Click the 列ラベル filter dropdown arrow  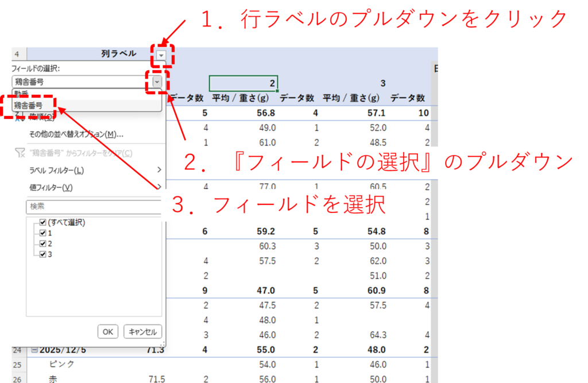161,56
